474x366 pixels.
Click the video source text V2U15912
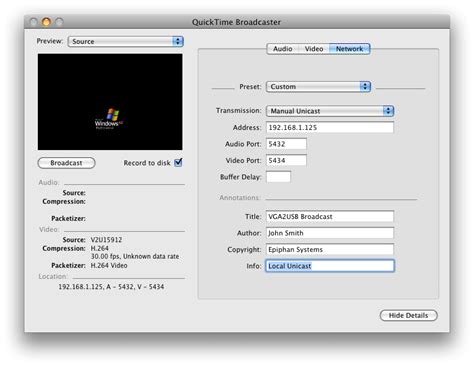[106, 240]
